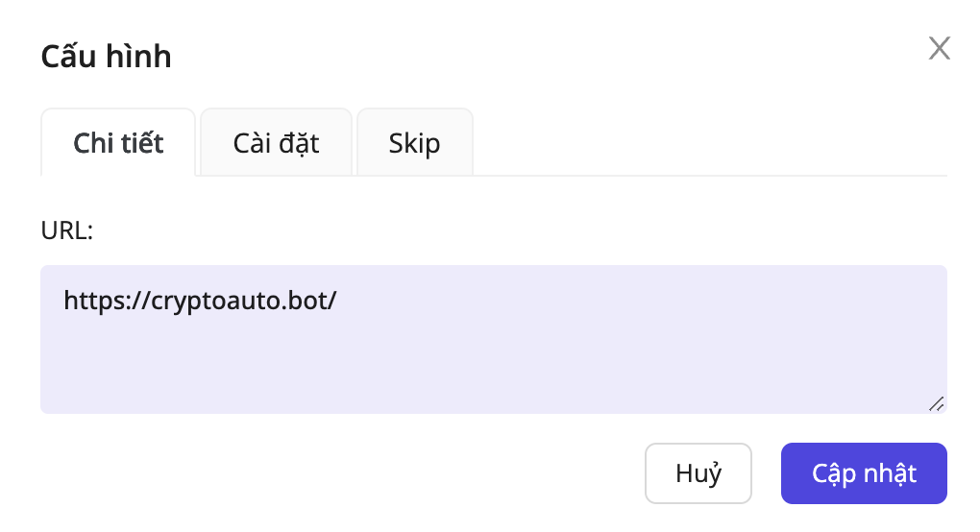980x532 pixels.
Task: Switch to the Chi tiết tab
Action: [x=118, y=143]
